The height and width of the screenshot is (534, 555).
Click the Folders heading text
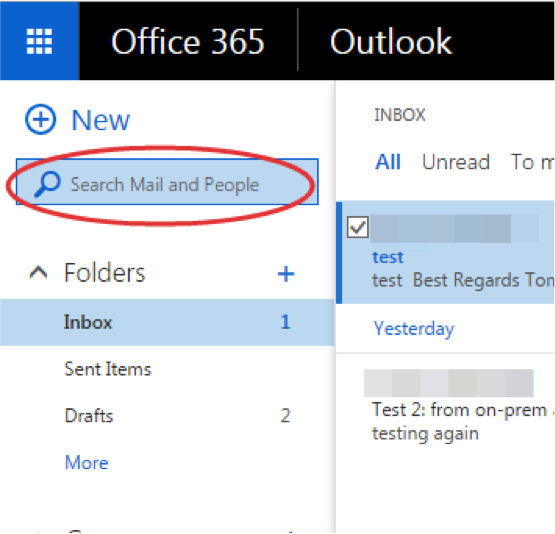(104, 273)
